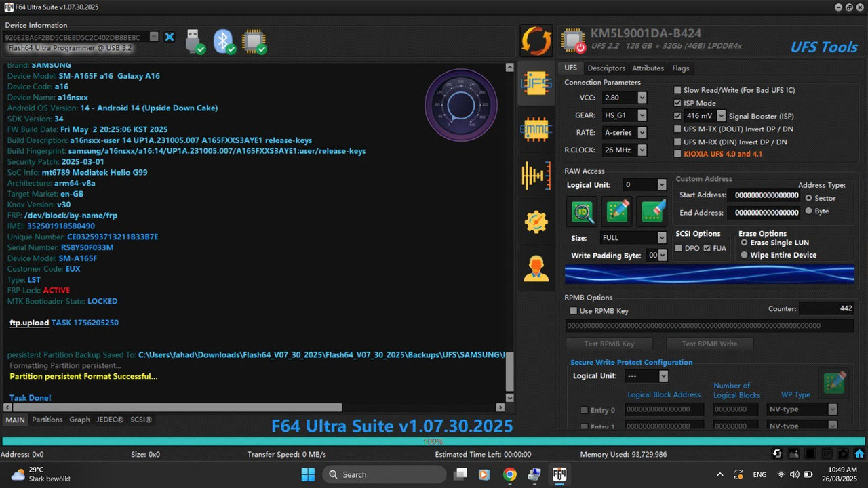Switch to the Descriptors tab
Image resolution: width=868 pixels, height=488 pixels.
tap(606, 68)
